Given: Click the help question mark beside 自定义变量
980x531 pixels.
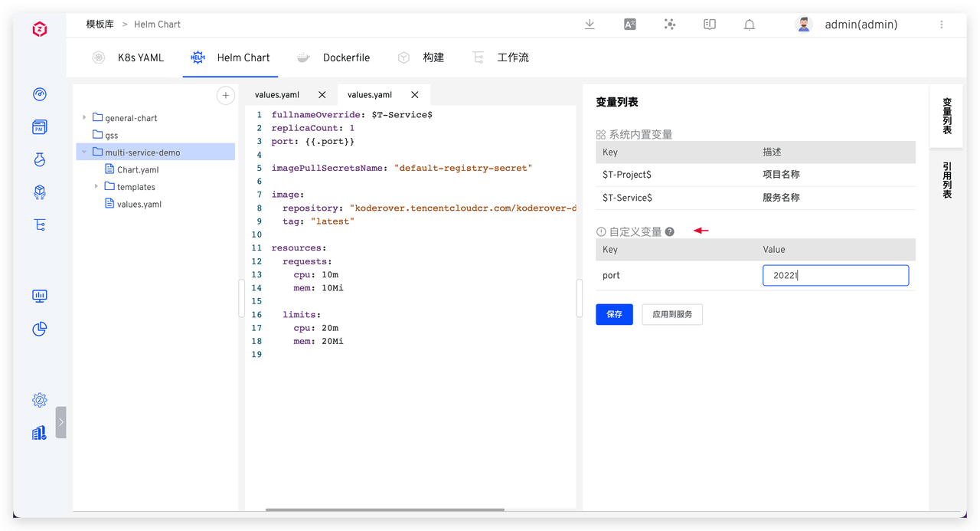Looking at the screenshot, I should (x=670, y=231).
